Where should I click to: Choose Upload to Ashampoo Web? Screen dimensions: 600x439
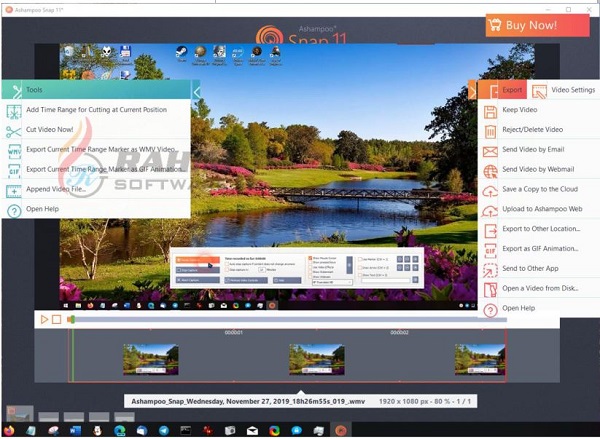(542, 209)
